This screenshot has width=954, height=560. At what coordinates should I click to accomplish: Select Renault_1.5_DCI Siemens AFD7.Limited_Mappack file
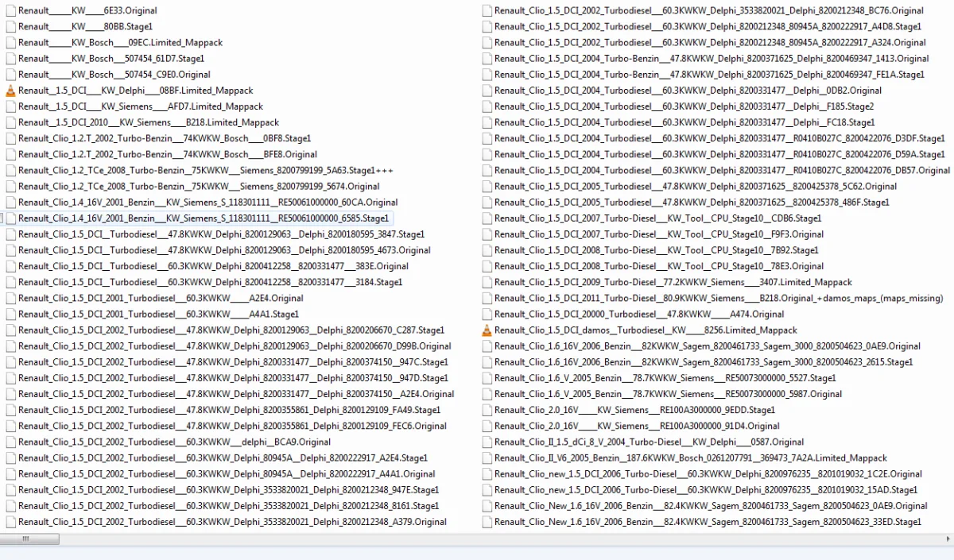click(140, 106)
